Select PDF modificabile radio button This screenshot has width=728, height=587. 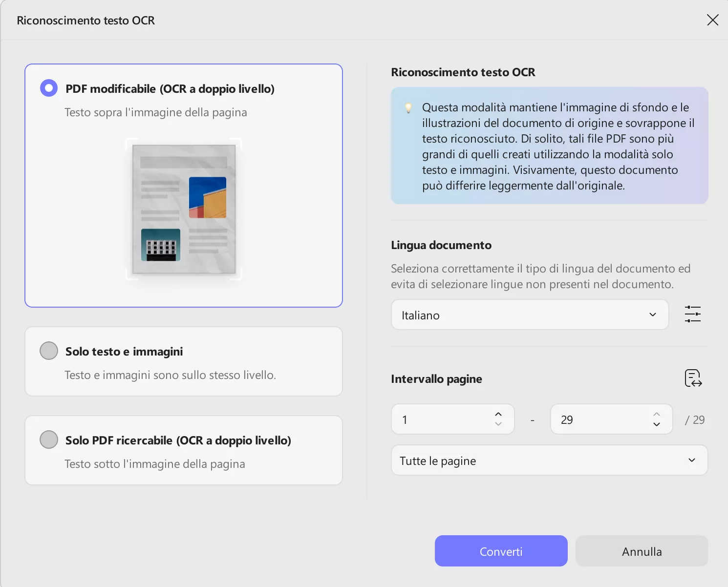point(49,88)
